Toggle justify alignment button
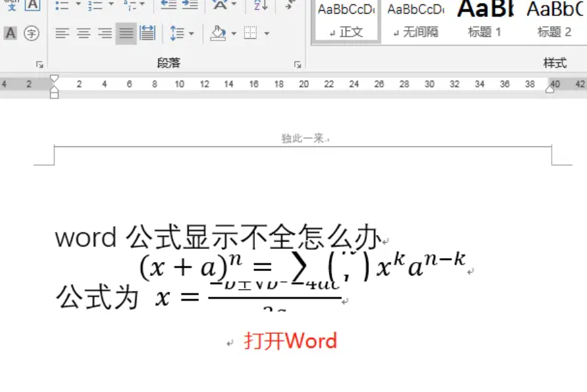 (x=126, y=33)
